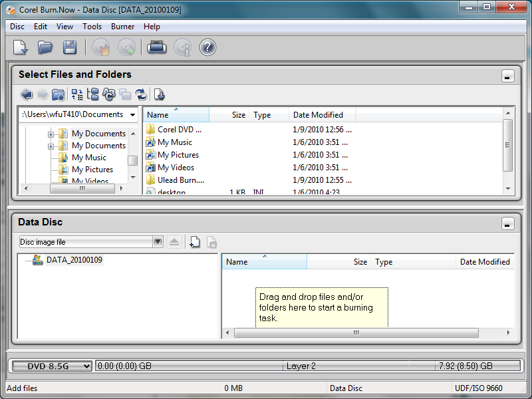Sort Data Disc list by Name column
This screenshot has width=532, height=399.
click(x=264, y=261)
